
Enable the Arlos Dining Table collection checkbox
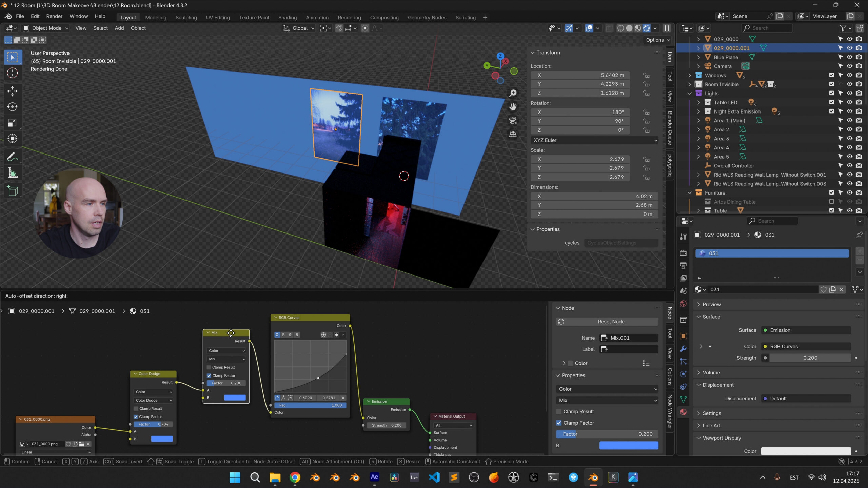coord(831,202)
